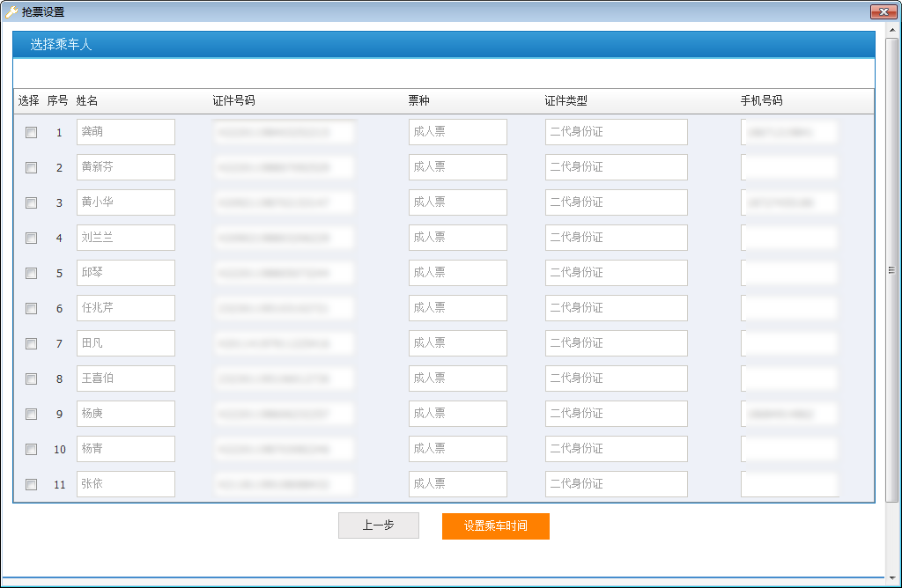The width and height of the screenshot is (902, 588).
Task: Tick the checkbox for 张依
Action: (31, 484)
